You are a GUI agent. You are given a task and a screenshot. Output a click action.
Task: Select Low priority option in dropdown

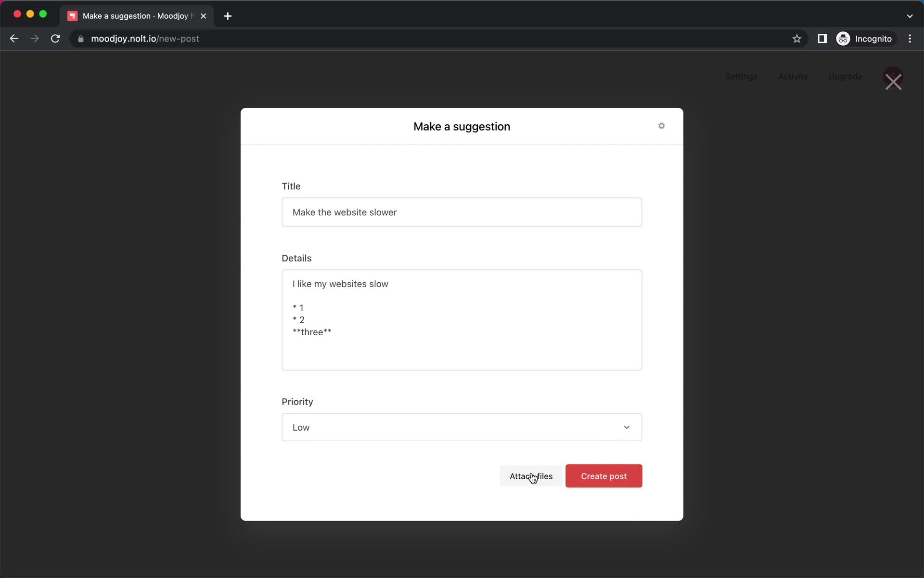462,427
